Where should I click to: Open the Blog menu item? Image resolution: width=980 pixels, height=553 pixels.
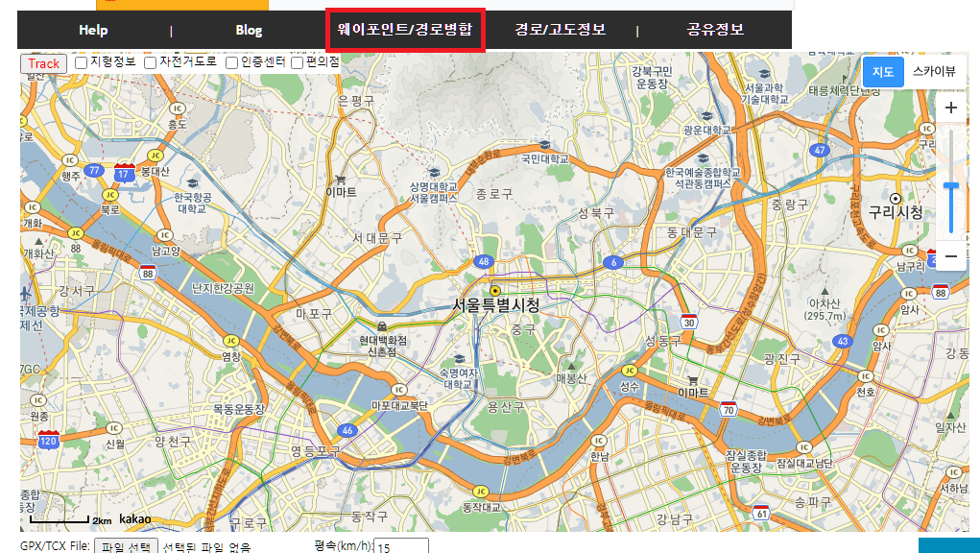pyautogui.click(x=249, y=30)
